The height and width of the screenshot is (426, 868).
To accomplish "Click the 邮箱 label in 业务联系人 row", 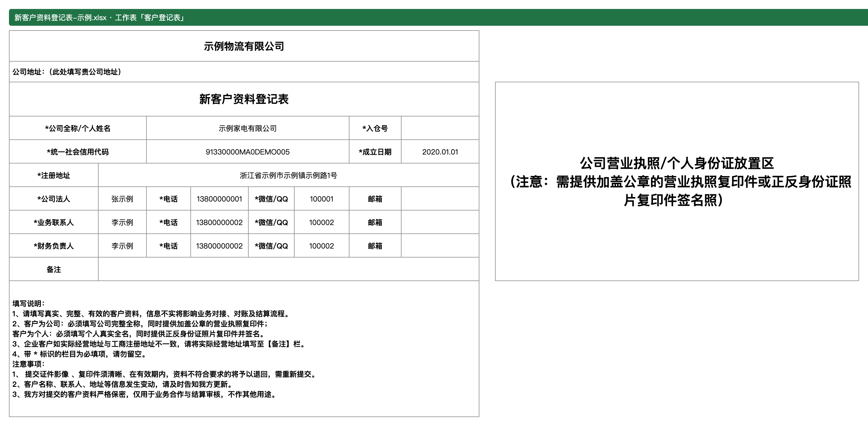I will tap(375, 223).
